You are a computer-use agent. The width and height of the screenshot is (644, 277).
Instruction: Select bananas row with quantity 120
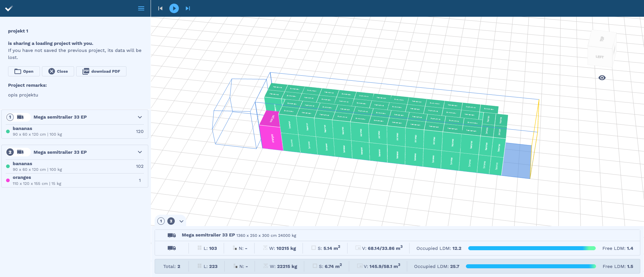click(75, 131)
